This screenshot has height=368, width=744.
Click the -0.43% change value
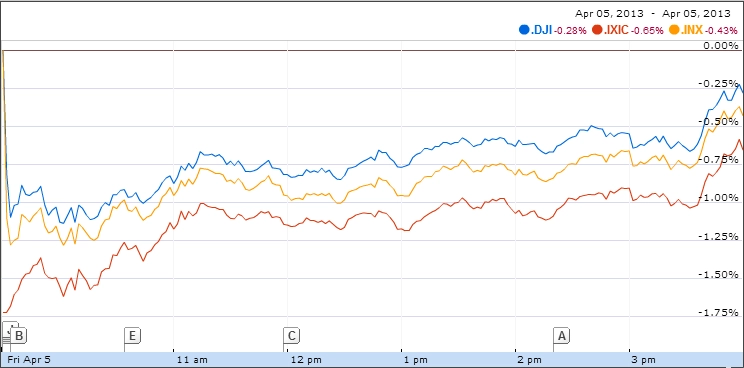click(721, 31)
